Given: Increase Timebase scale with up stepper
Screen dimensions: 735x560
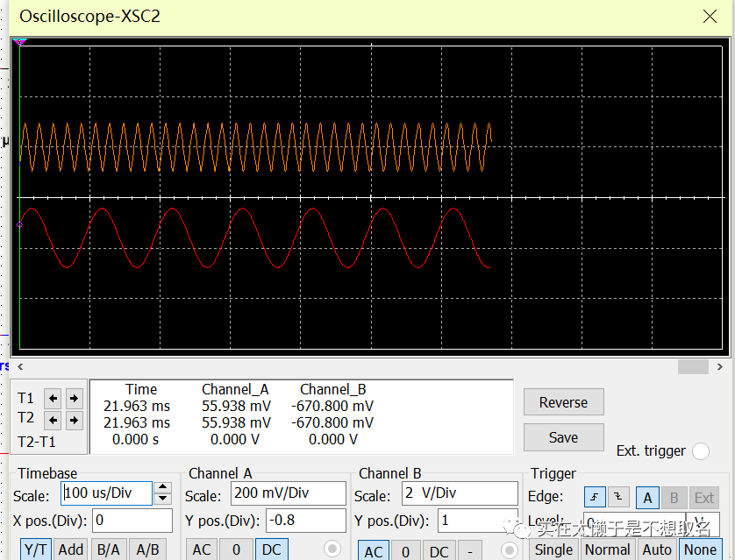Looking at the screenshot, I should pyautogui.click(x=162, y=487).
